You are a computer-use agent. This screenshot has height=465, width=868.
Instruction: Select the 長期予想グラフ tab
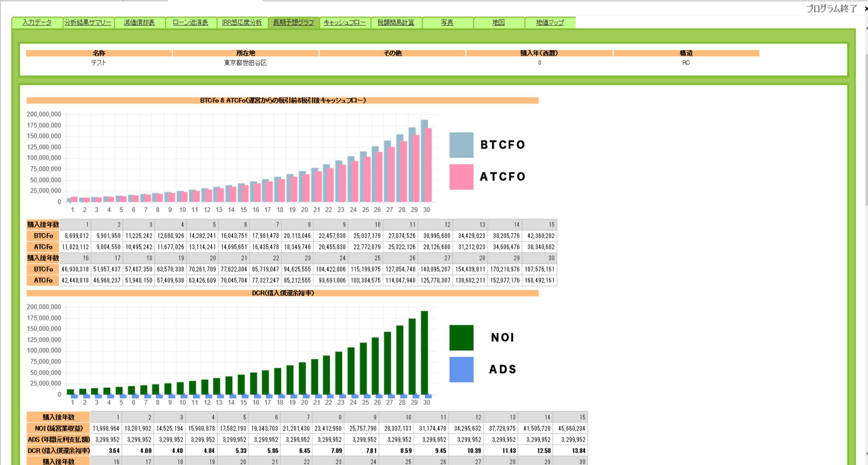(x=294, y=22)
